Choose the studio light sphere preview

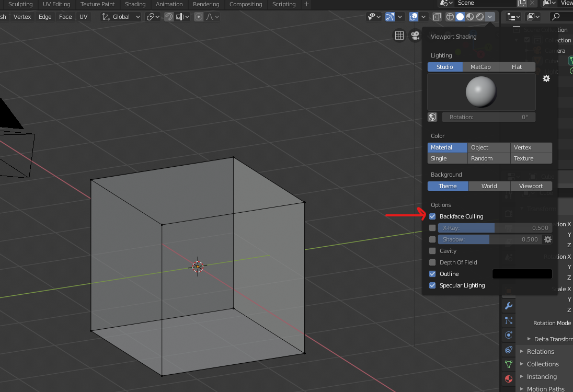click(481, 91)
